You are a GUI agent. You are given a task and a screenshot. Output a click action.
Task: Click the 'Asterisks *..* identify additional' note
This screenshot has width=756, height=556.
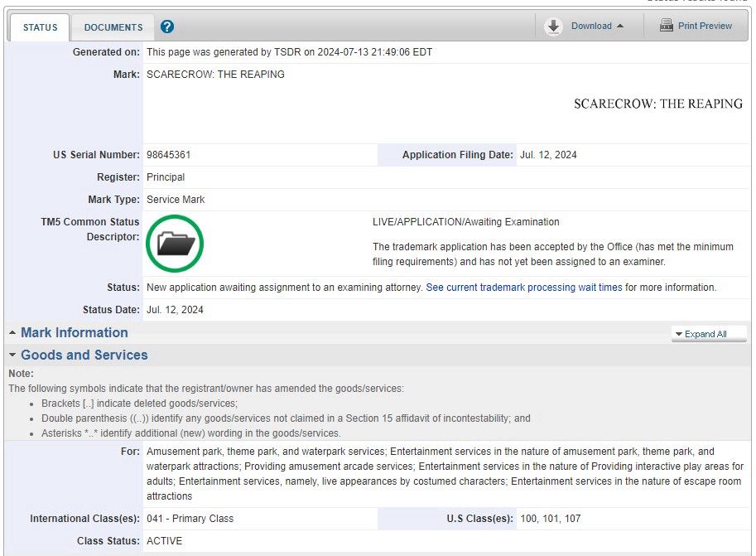tap(191, 433)
